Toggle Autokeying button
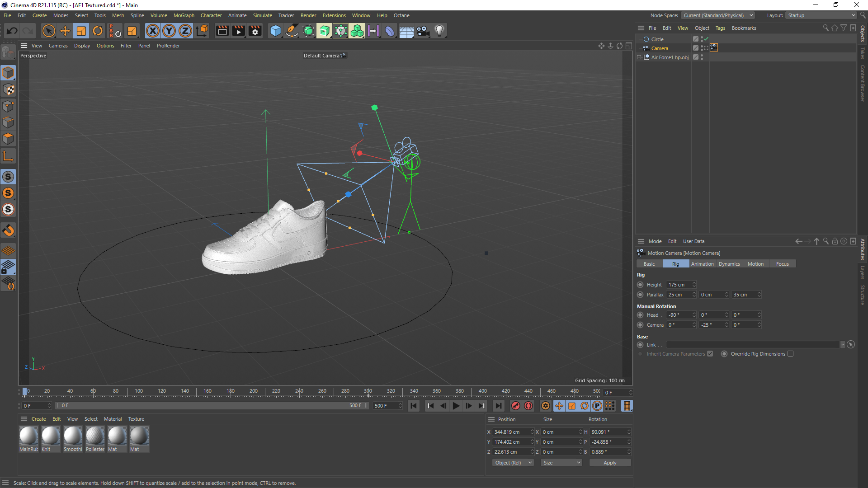Viewport: 868px width, 488px height. coord(528,406)
